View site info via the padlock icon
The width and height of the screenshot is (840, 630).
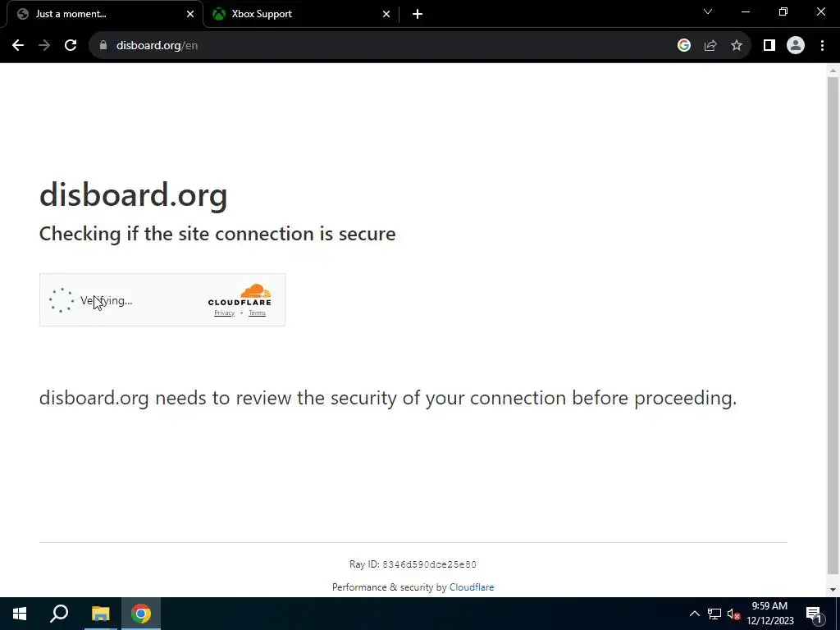pyautogui.click(x=103, y=46)
